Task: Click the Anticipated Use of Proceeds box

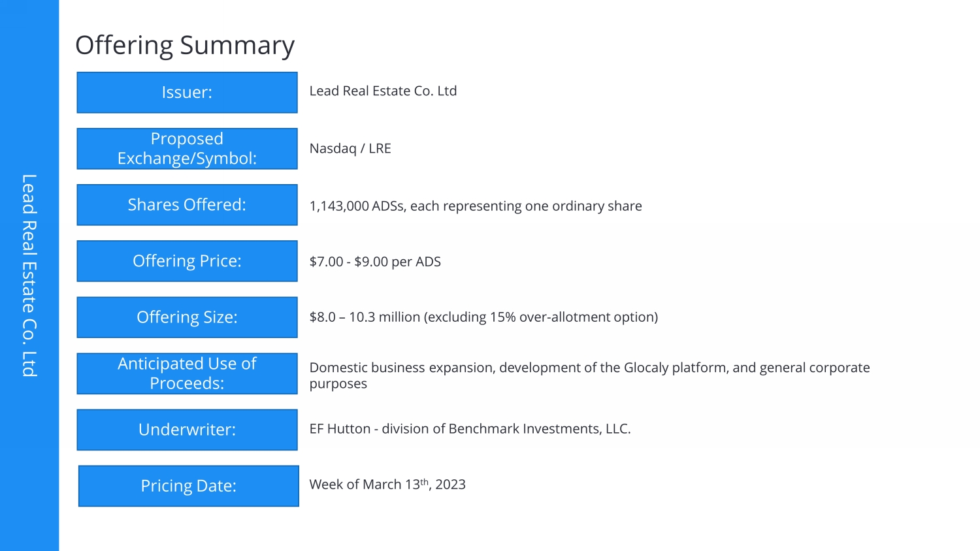Action: (x=187, y=373)
